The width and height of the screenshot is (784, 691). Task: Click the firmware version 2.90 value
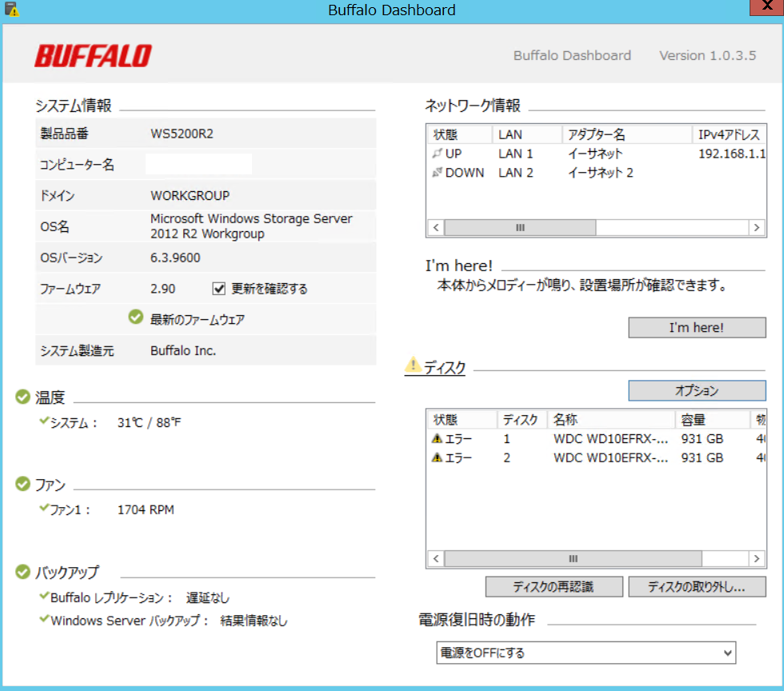163,289
